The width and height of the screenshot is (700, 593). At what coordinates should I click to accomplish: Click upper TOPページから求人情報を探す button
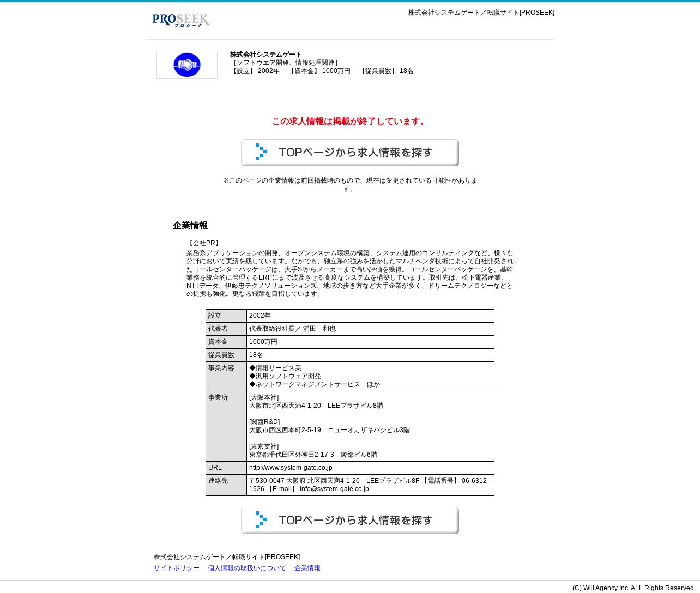coord(350,153)
